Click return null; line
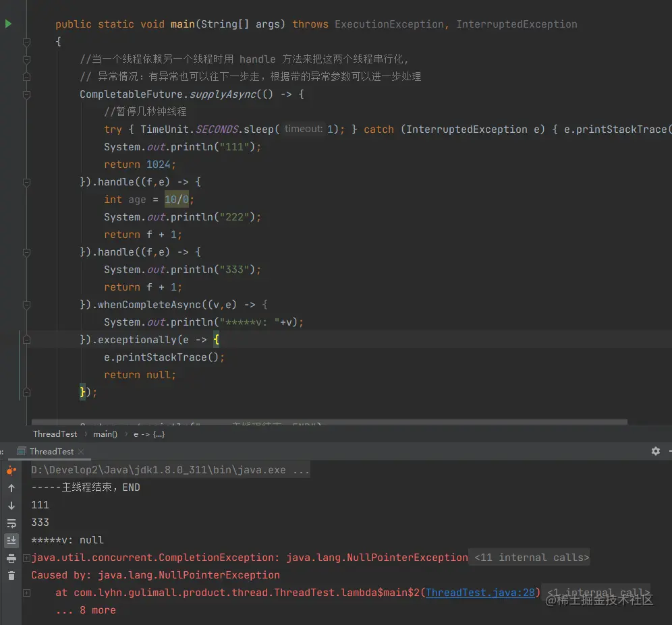672x625 pixels. (x=140, y=375)
